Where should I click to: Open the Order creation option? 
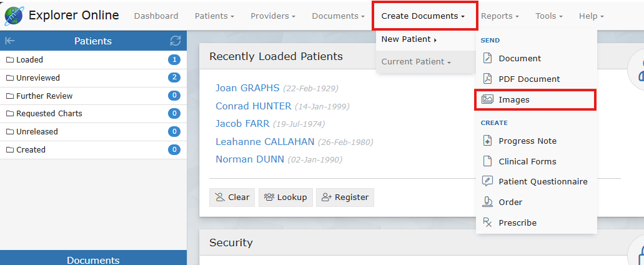[x=510, y=202]
